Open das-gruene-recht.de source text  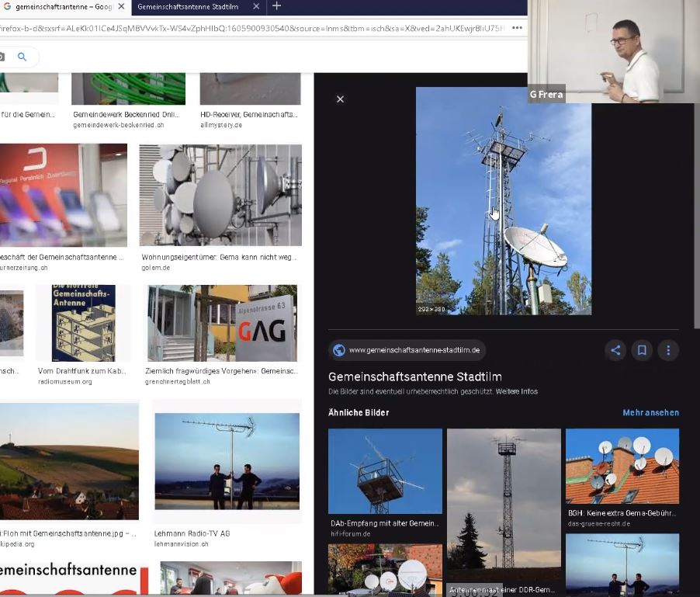tap(599, 523)
